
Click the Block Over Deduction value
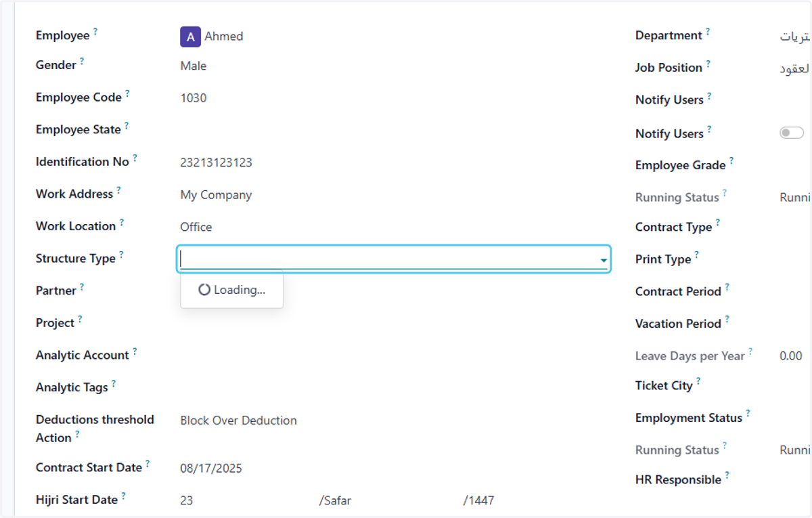coord(238,420)
